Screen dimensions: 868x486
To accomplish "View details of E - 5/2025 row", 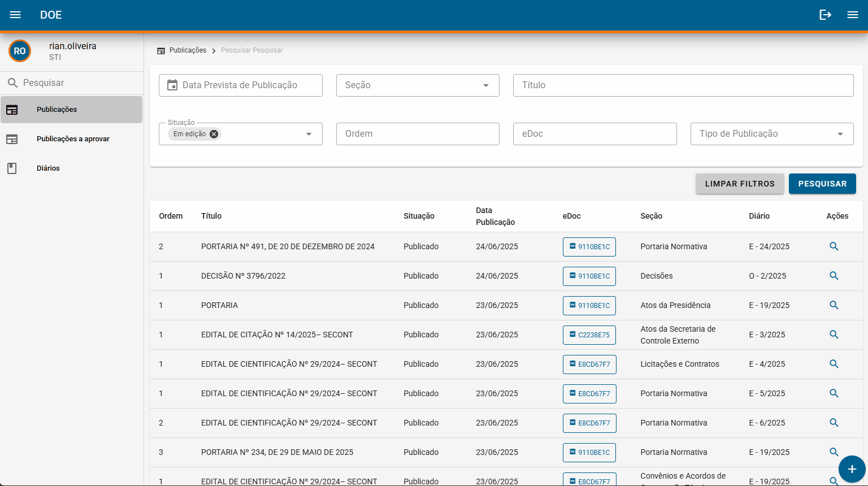I will coord(834,393).
